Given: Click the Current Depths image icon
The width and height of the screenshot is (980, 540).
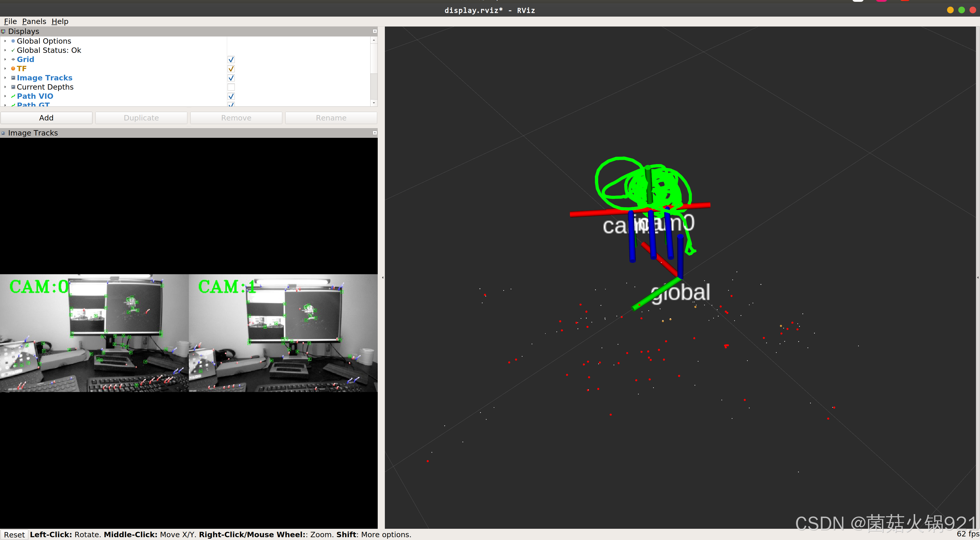Looking at the screenshot, I should 13,87.
